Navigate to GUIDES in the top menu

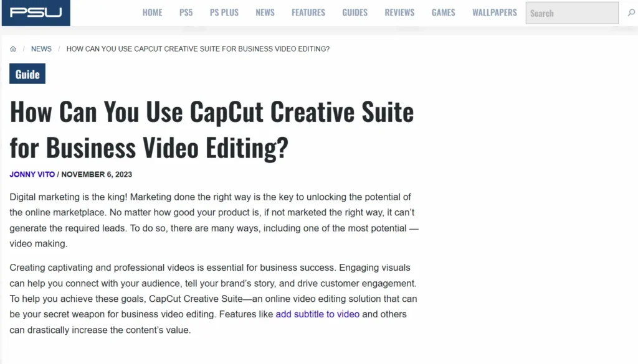(355, 12)
